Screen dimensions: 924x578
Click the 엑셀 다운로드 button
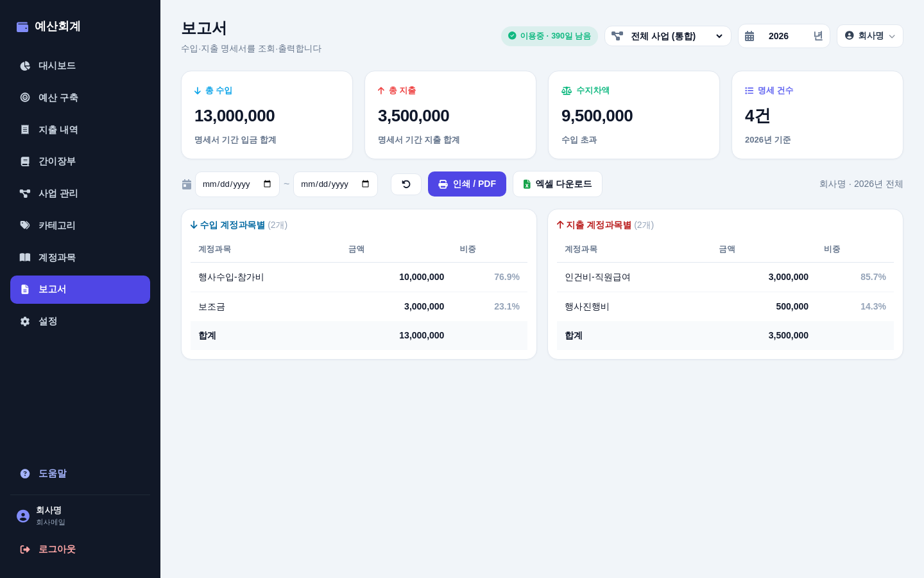[558, 184]
